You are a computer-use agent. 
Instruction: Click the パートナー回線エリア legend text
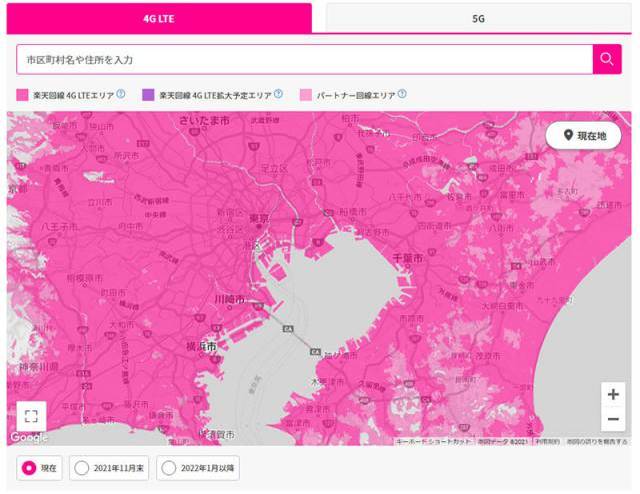point(356,95)
